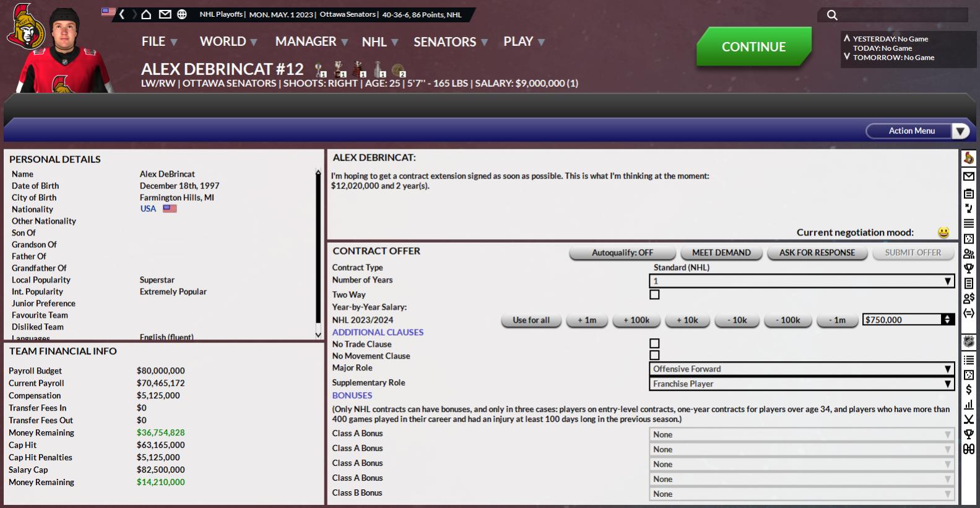Click the SUBMIT OFFER button
Viewport: 980px width, 508px height.
(913, 253)
